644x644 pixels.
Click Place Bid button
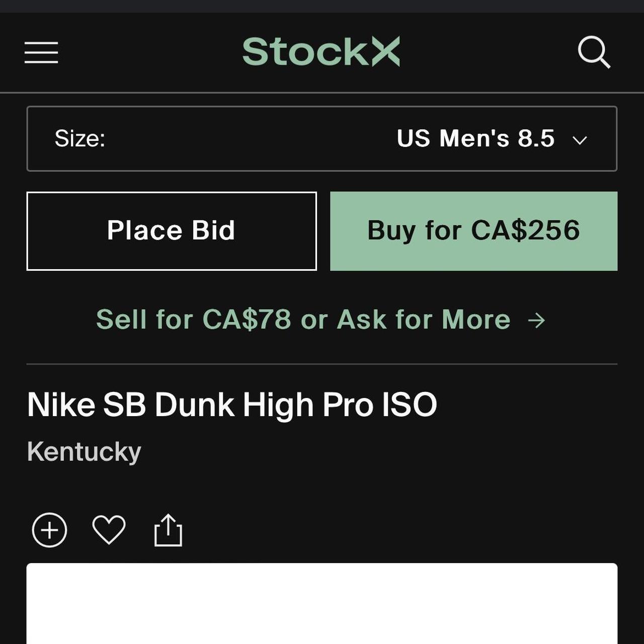click(x=171, y=230)
